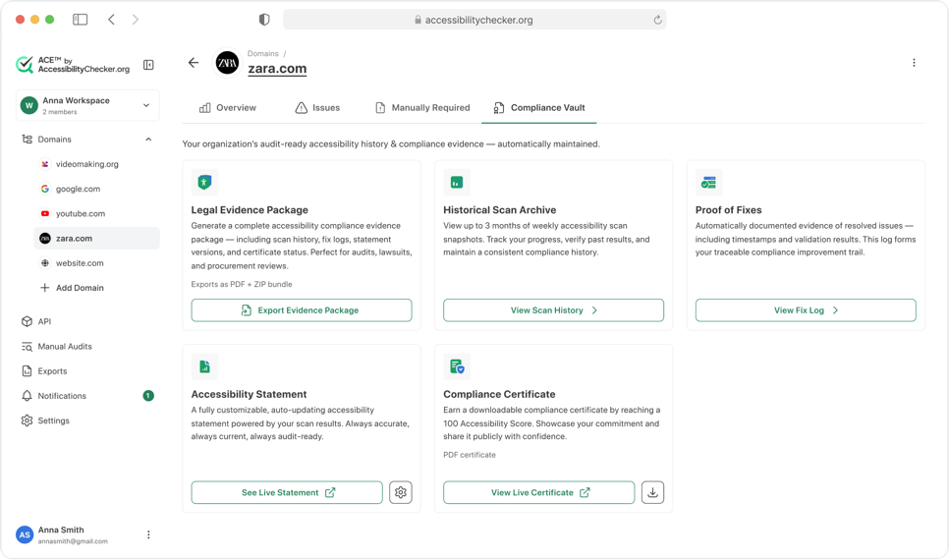Screen dimensions: 949x560
Task: Select google.com domain
Action: point(96,189)
